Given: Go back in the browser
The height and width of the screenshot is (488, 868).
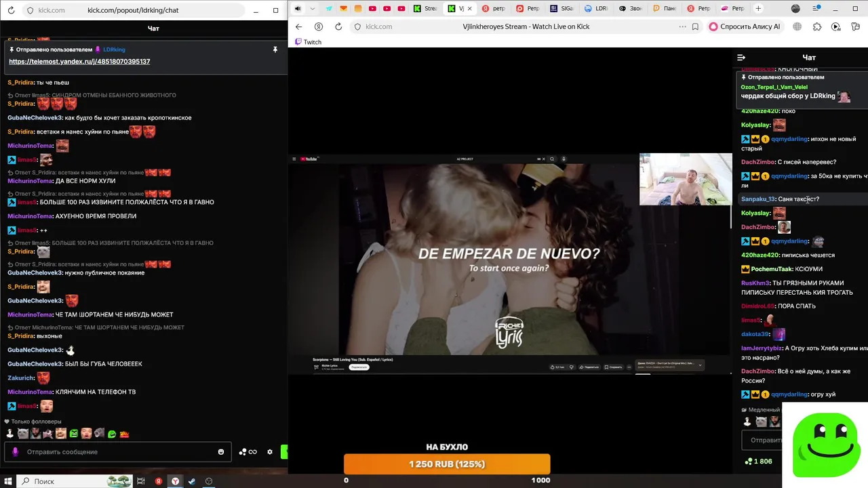Looking at the screenshot, I should 299,26.
